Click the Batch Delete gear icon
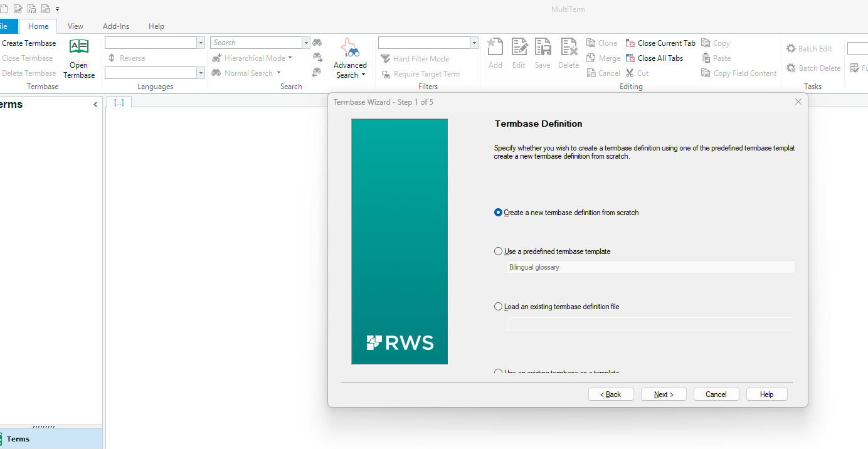This screenshot has width=868, height=449. [791, 68]
